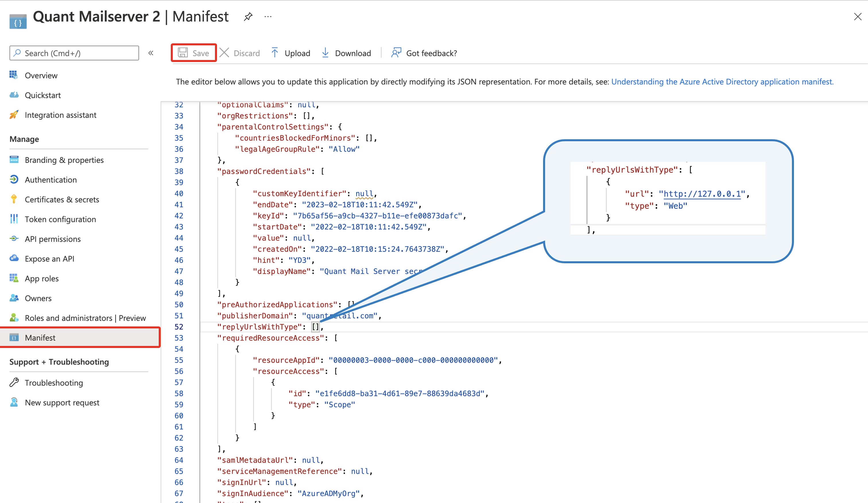Click the "requiredResourceAccess" key on line 53
Image resolution: width=868 pixels, height=503 pixels.
pyautogui.click(x=271, y=338)
